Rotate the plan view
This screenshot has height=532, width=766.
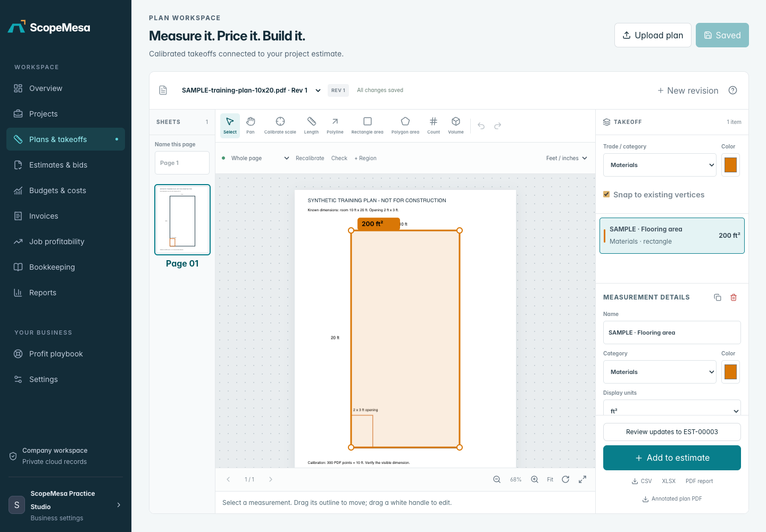tap(566, 479)
